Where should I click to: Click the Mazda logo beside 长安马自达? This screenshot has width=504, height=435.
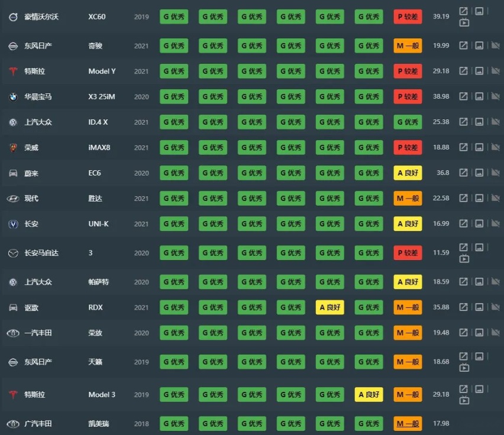click(13, 254)
